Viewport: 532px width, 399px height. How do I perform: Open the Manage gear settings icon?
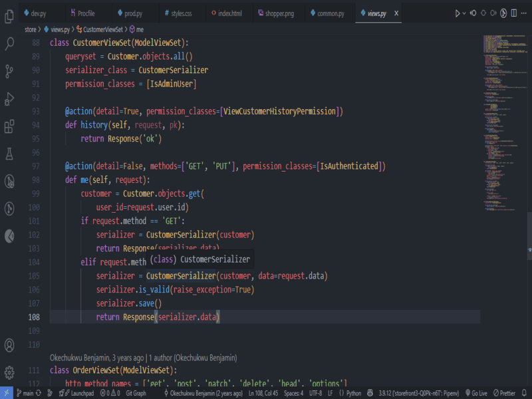click(x=10, y=372)
